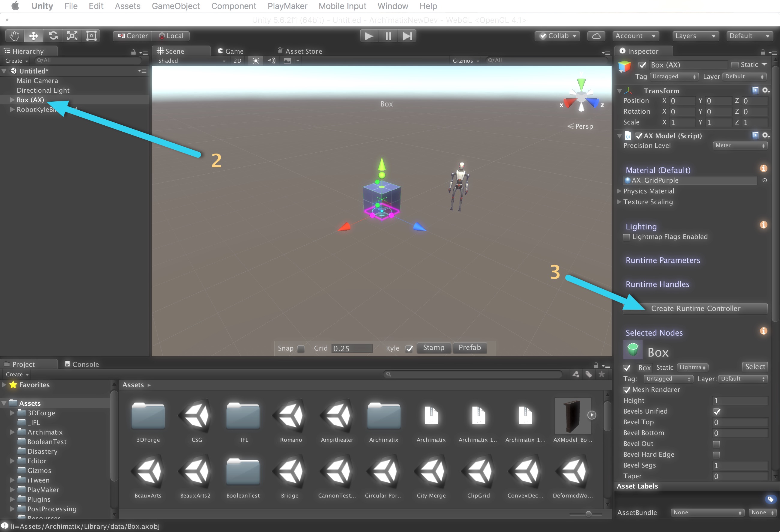Filter project search by type icon

click(576, 374)
